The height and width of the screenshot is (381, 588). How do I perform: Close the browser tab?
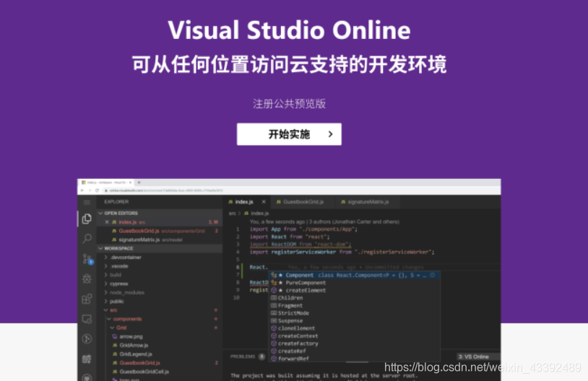click(130, 183)
